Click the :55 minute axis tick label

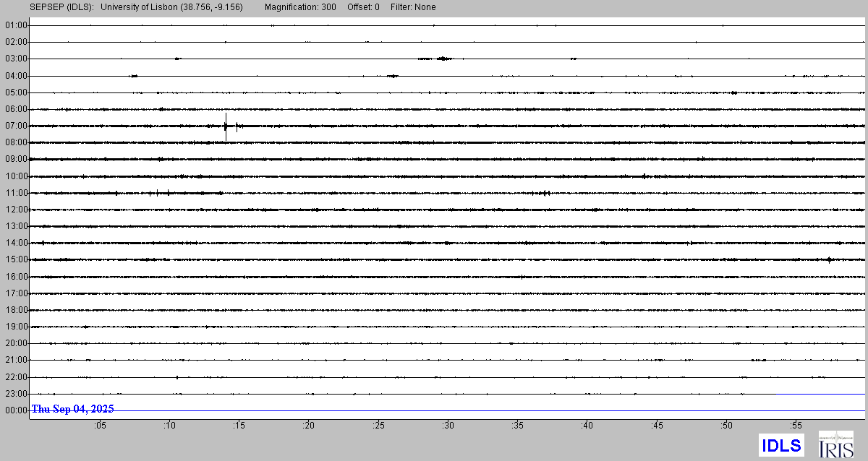(x=796, y=426)
